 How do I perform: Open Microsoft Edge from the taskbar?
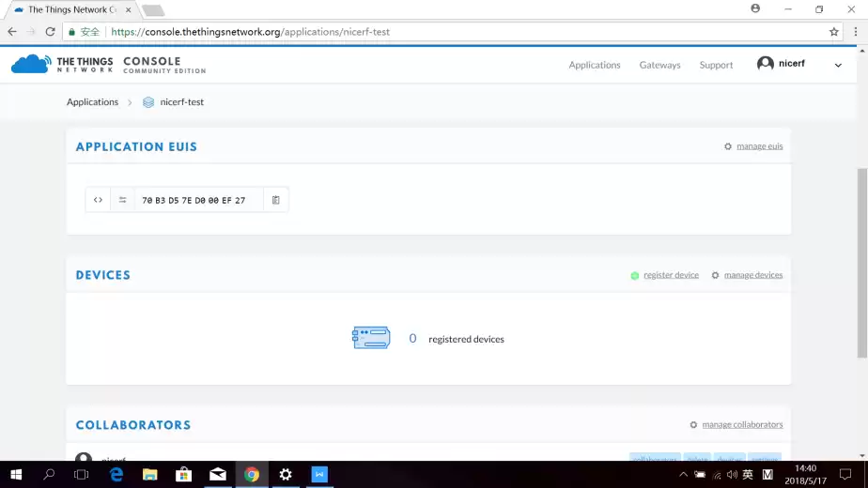pos(116,475)
